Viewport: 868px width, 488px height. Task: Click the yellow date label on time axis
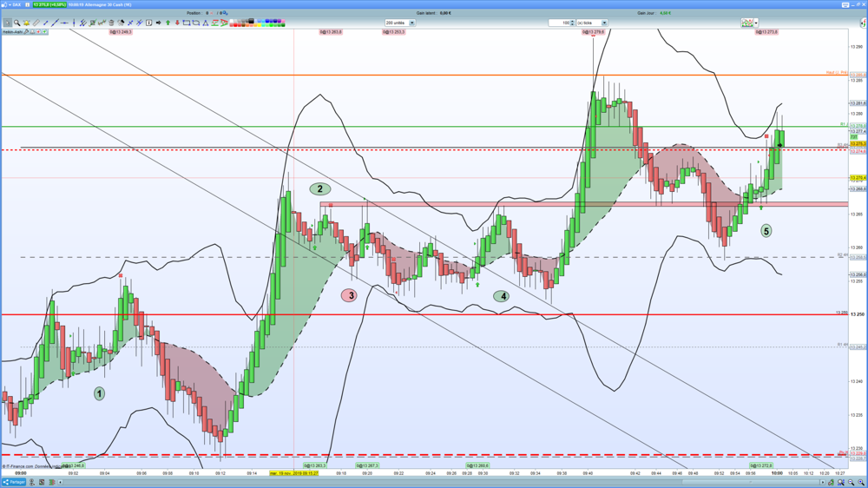click(x=294, y=473)
